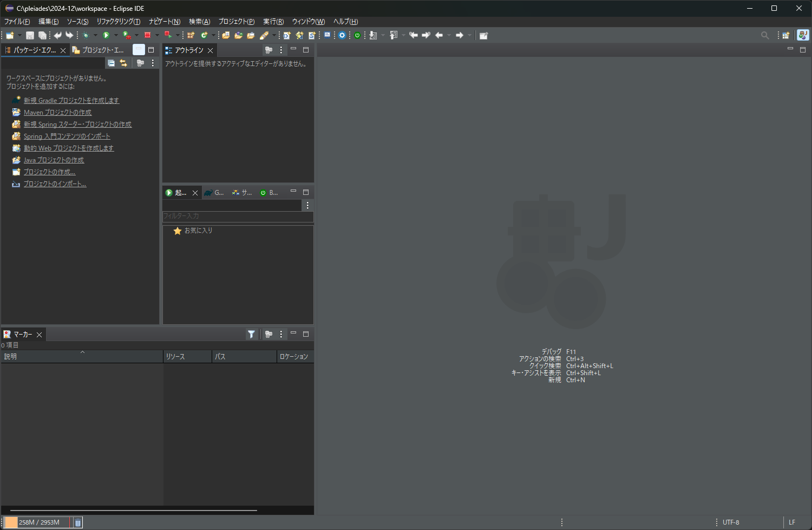This screenshot has height=530, width=812.
Task: Launch Debug with the bug icon
Action: 86,35
